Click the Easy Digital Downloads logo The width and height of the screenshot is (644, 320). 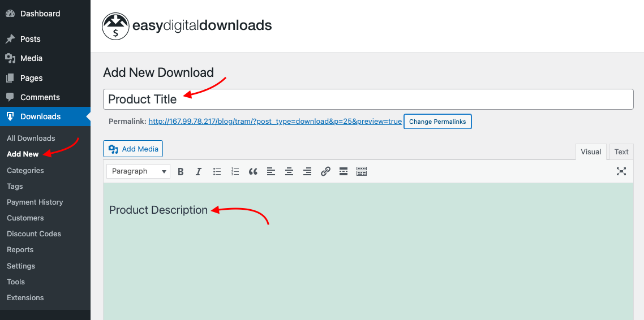pos(187,26)
